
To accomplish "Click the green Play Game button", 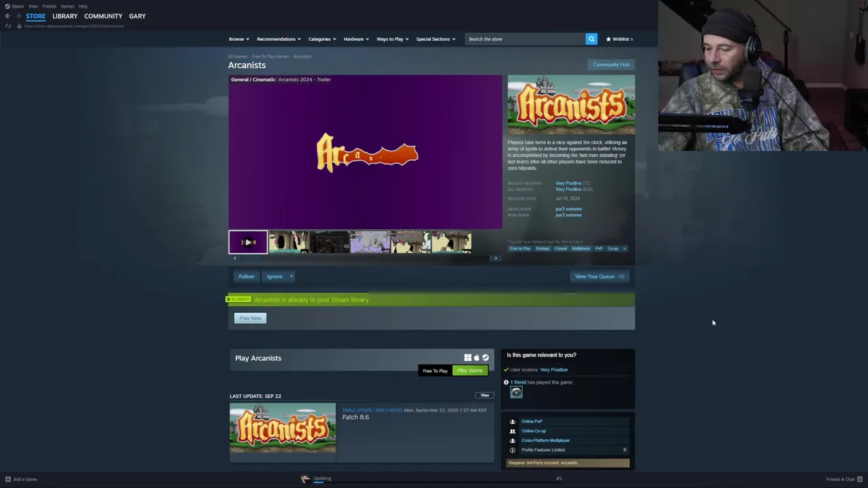I will pos(470,371).
